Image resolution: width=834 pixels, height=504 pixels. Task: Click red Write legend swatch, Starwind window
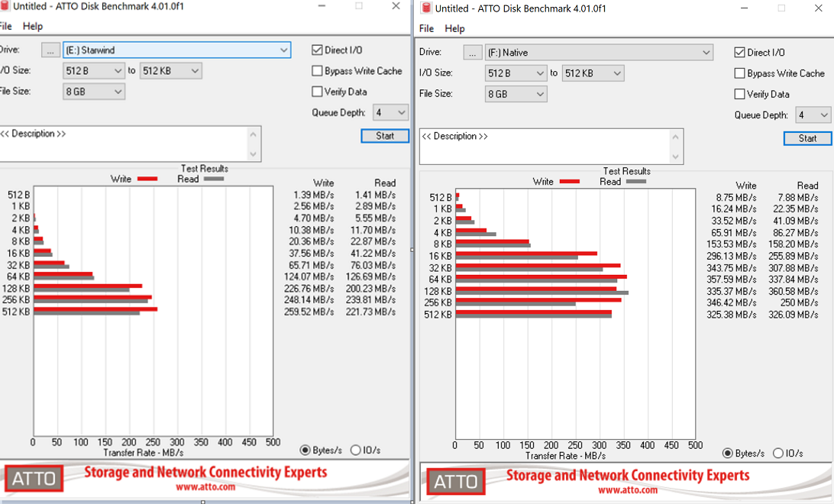pyautogui.click(x=147, y=179)
